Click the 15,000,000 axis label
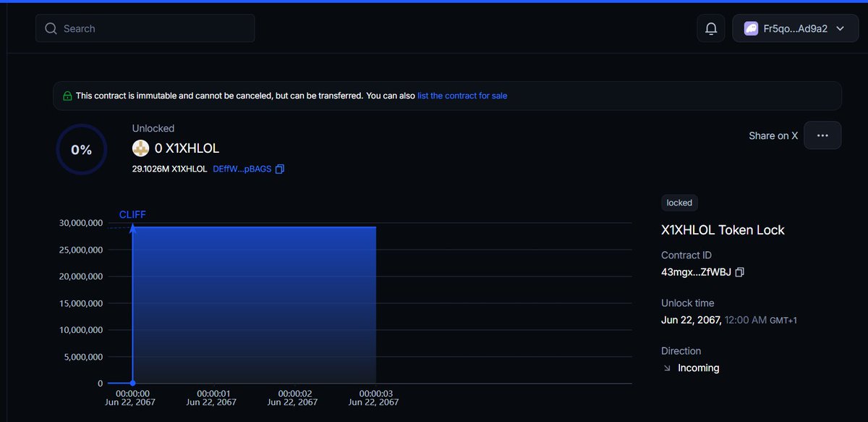 coord(81,303)
